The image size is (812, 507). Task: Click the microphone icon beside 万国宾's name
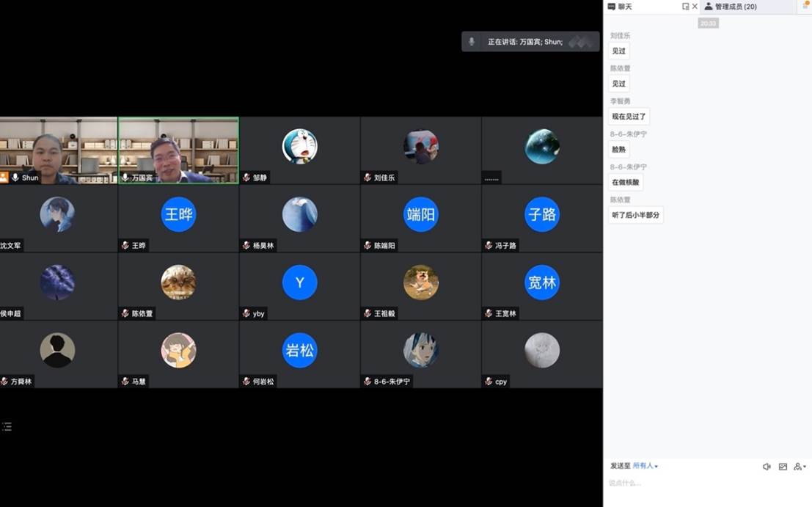tap(126, 178)
